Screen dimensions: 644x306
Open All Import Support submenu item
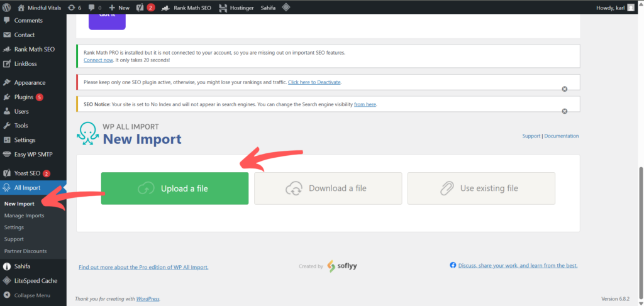[14, 239]
